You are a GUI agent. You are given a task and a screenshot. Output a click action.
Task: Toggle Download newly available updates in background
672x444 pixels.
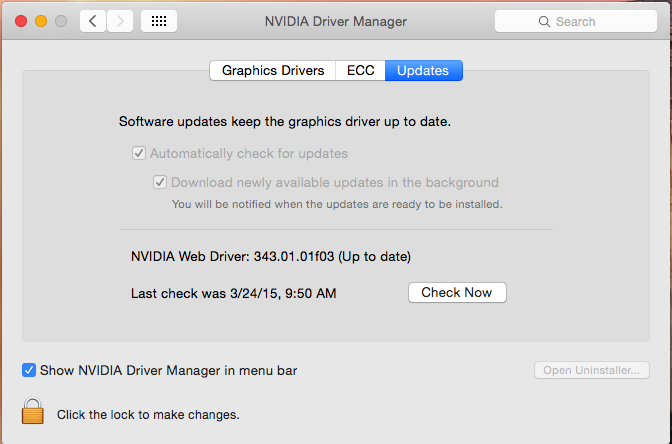point(160,183)
